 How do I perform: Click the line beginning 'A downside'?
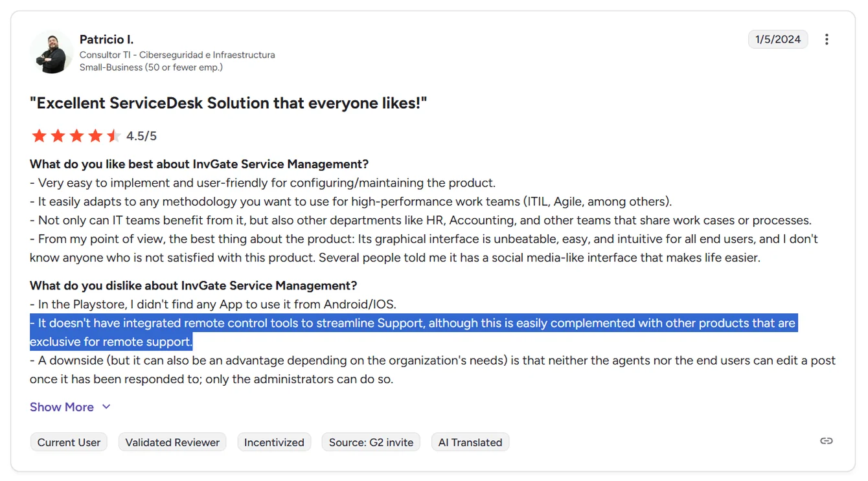coord(433,370)
